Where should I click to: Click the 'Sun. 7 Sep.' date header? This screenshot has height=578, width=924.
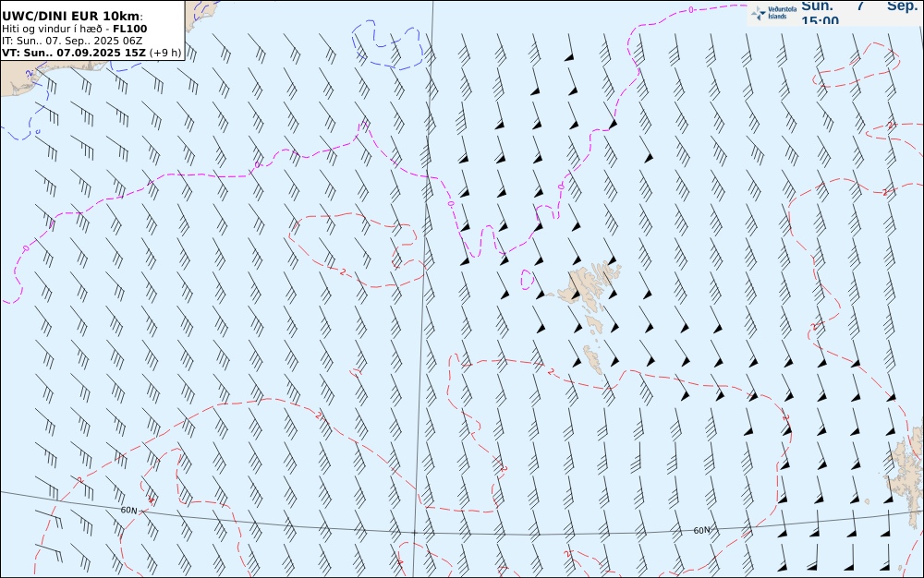pyautogui.click(x=859, y=6)
